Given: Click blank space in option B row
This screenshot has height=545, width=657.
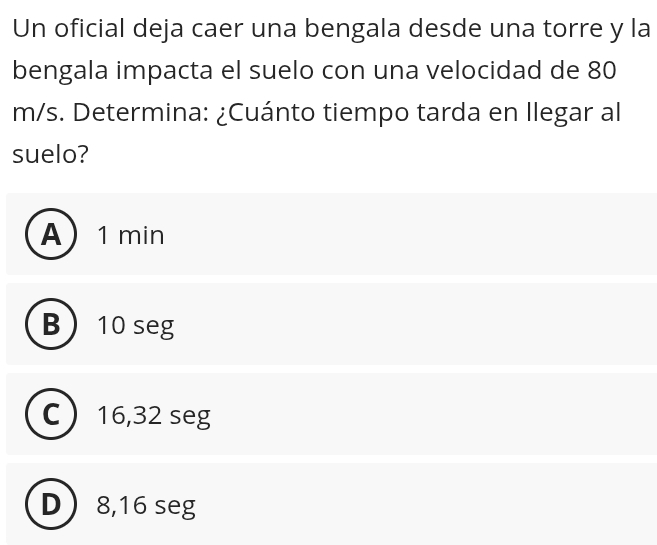Looking at the screenshot, I should click(x=420, y=325).
